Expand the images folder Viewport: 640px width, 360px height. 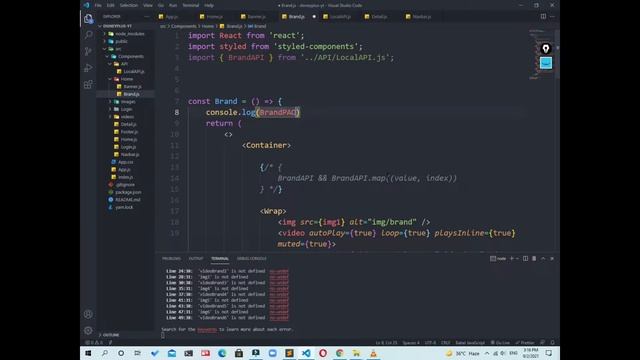[110, 102]
